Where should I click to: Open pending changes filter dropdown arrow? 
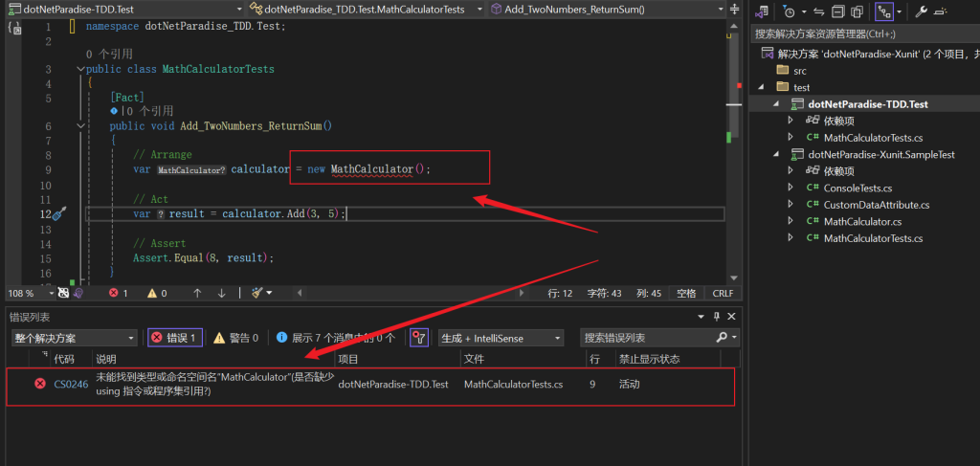point(804,11)
